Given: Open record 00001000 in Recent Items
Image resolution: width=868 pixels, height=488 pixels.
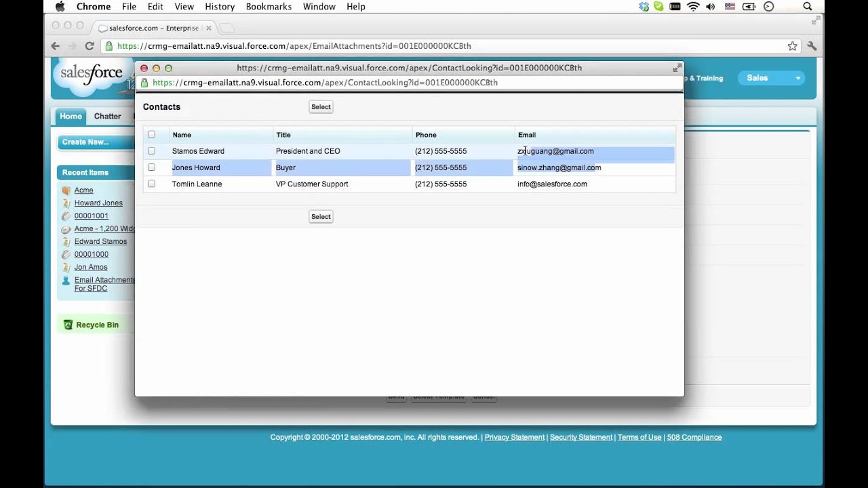Looking at the screenshot, I should tap(92, 255).
